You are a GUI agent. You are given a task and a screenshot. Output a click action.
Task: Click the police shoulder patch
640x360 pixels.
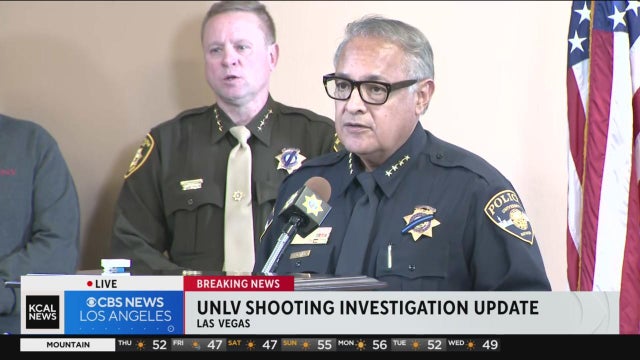(x=509, y=216)
